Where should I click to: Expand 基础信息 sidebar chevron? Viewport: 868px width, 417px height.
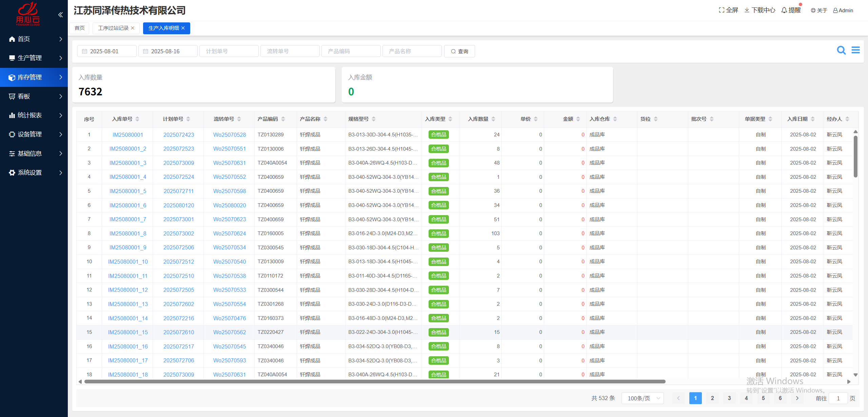click(61, 154)
